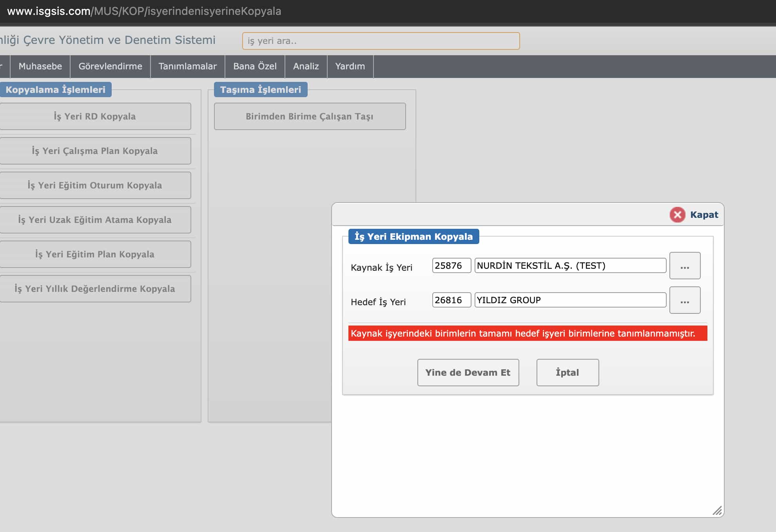Click the Hedef İş Yeri name field YILDIZ GROUP

point(570,300)
